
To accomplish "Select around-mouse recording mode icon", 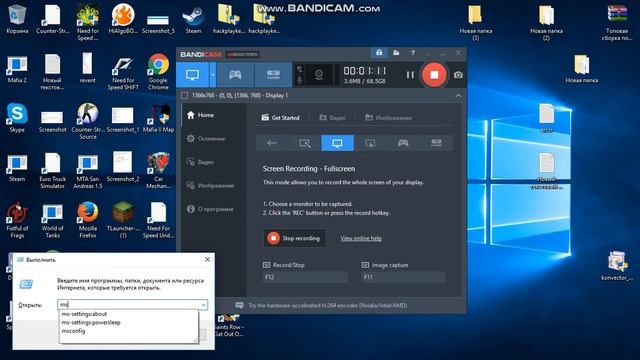I will pos(370,143).
